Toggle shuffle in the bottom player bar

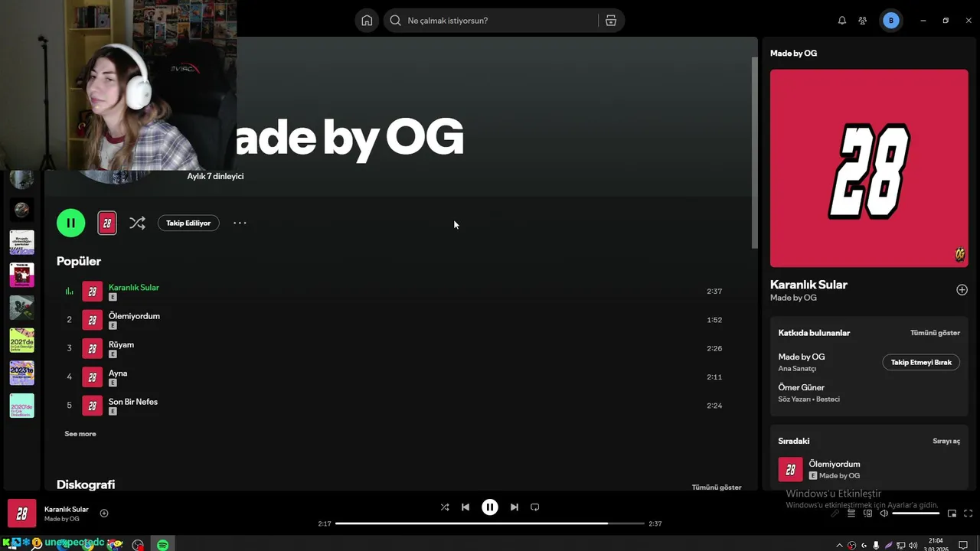click(x=445, y=507)
